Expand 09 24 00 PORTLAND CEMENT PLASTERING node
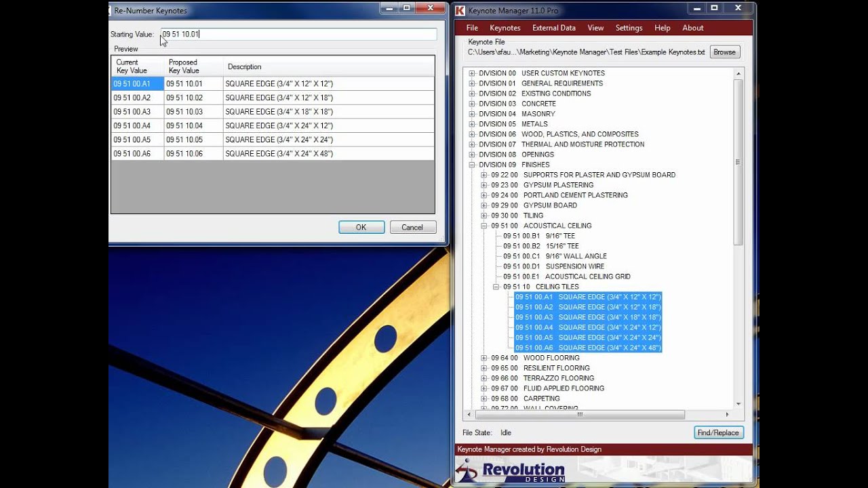Image resolution: width=868 pixels, height=488 pixels. click(484, 195)
